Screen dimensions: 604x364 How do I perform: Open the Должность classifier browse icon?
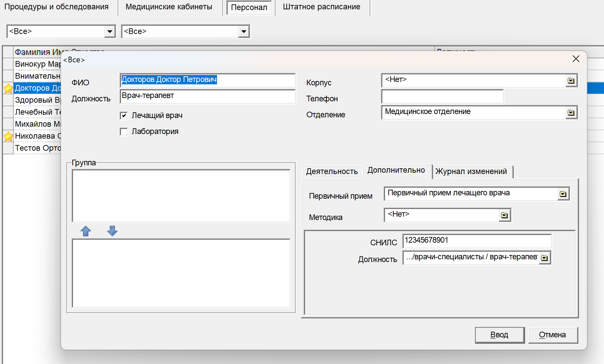[x=544, y=258]
